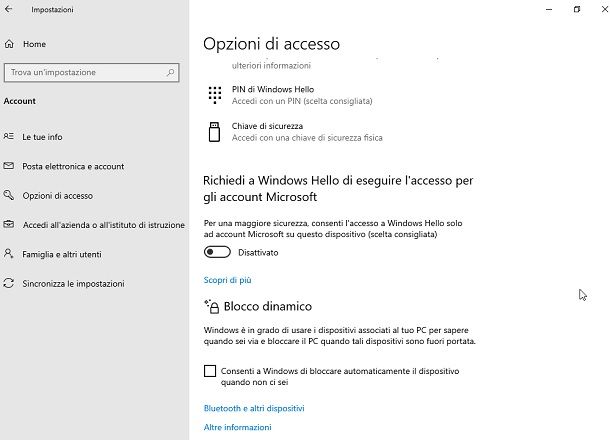Open the Scopri di più link
This screenshot has height=440, width=610.
[228, 280]
